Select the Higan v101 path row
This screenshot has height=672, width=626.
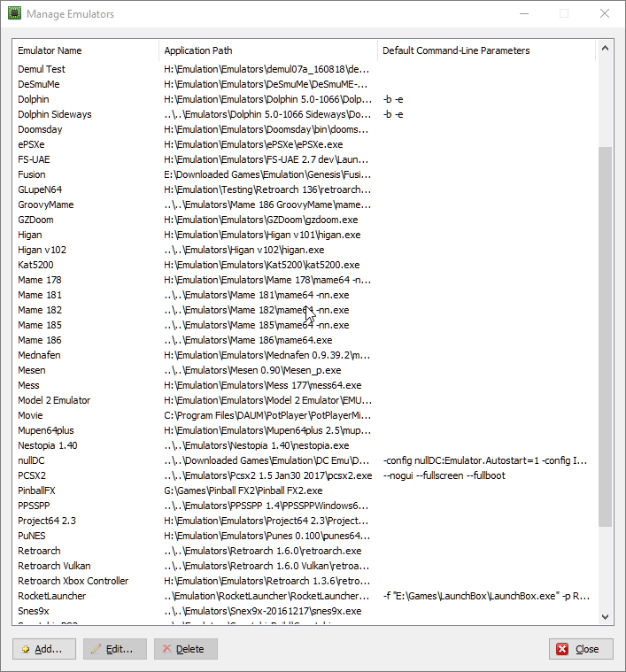[x=305, y=235]
